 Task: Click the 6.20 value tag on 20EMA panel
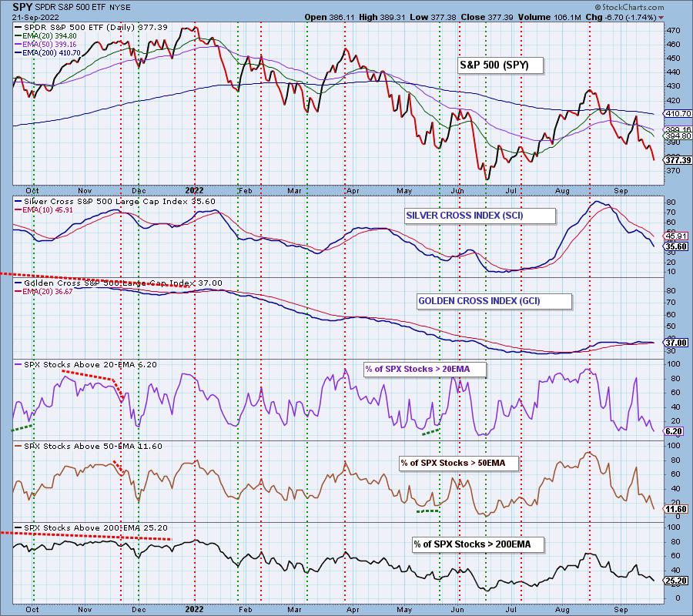675,431
